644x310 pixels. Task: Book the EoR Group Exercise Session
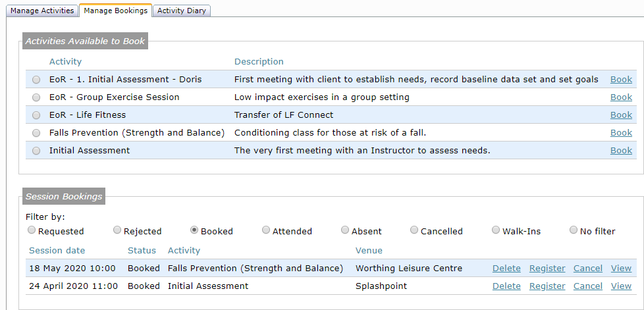(621, 97)
